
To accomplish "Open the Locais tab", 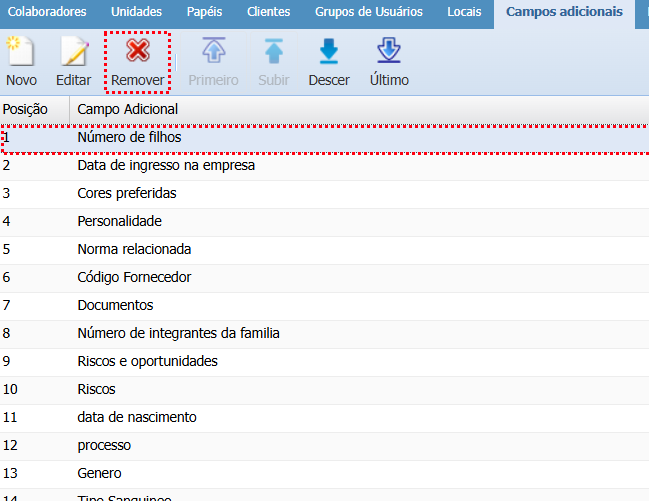I will pyautogui.click(x=465, y=12).
